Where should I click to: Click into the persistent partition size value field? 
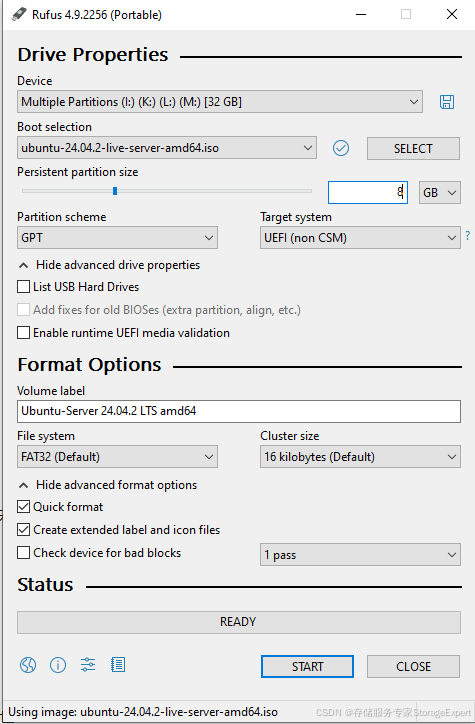tap(367, 192)
